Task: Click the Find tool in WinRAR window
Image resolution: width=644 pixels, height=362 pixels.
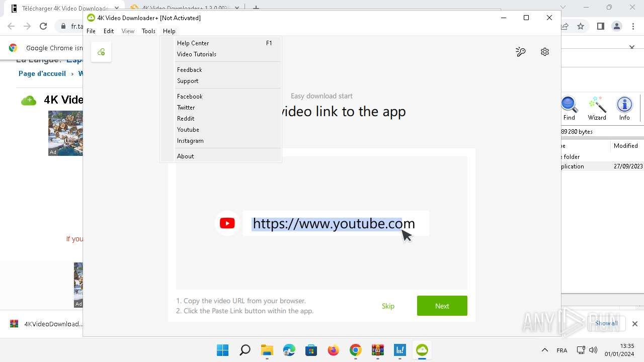Action: (569, 109)
